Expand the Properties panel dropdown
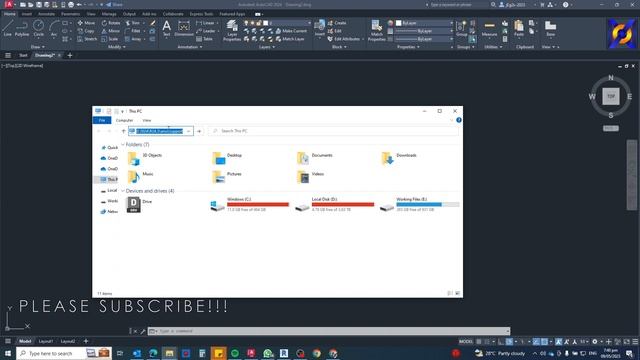The height and width of the screenshot is (360, 640). [409, 47]
